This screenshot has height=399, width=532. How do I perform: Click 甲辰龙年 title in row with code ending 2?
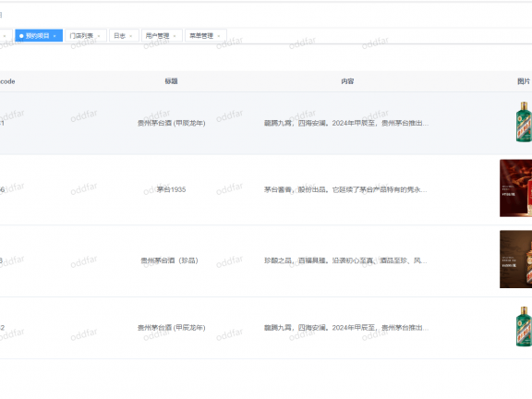[x=172, y=328]
